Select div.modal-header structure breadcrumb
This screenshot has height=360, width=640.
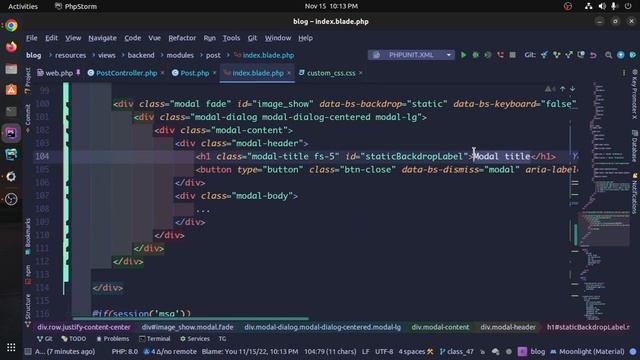click(508, 327)
